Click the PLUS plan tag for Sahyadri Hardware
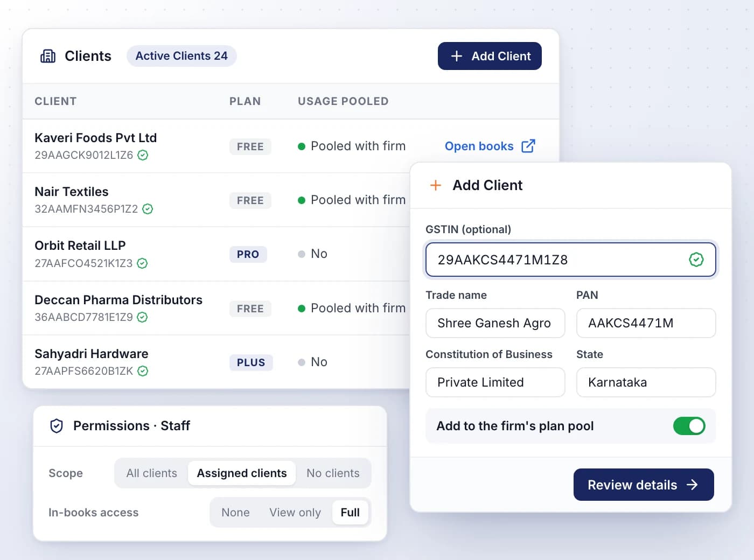The height and width of the screenshot is (560, 754). (x=251, y=362)
